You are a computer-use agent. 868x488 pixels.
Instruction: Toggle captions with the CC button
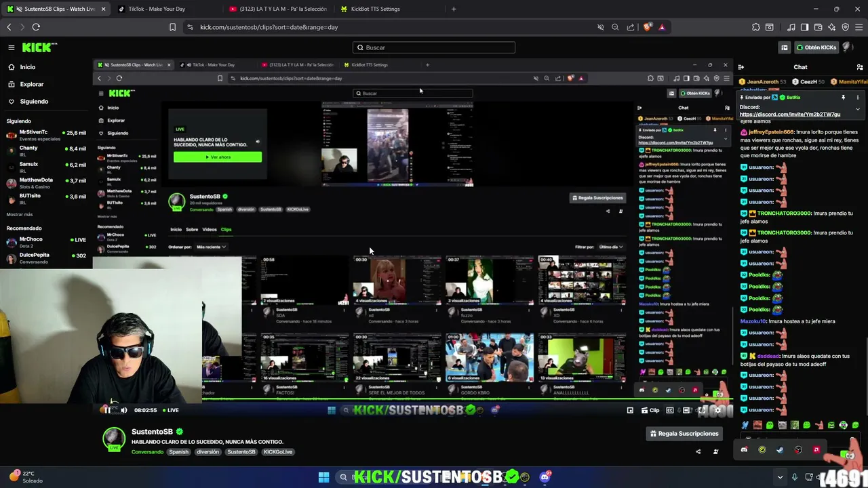[x=670, y=410]
